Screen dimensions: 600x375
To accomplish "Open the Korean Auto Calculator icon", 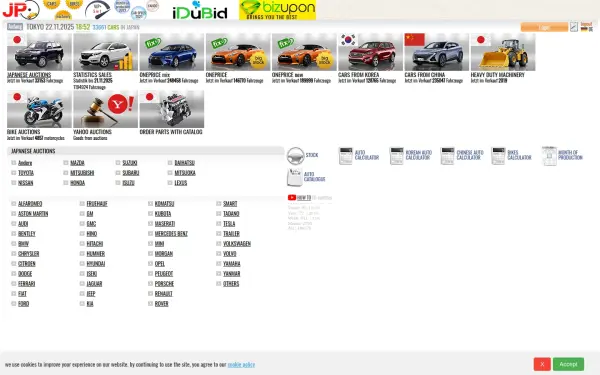I will (x=396, y=156).
